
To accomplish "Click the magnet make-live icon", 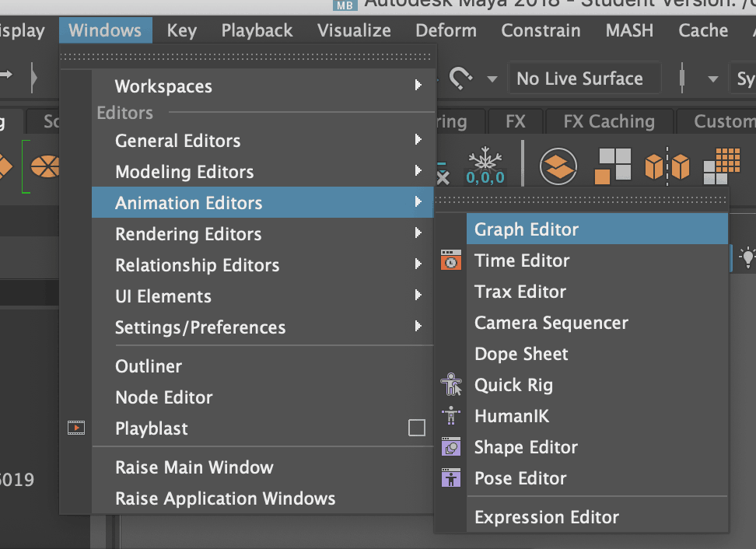I will [x=461, y=79].
